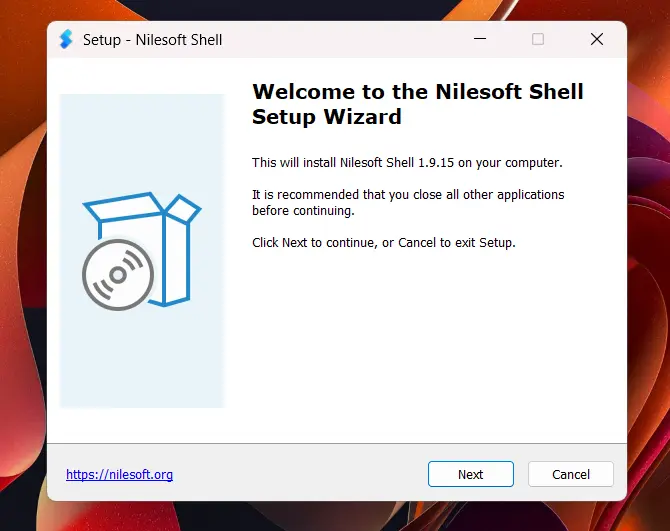Click the gray installation disc graphic

[118, 275]
